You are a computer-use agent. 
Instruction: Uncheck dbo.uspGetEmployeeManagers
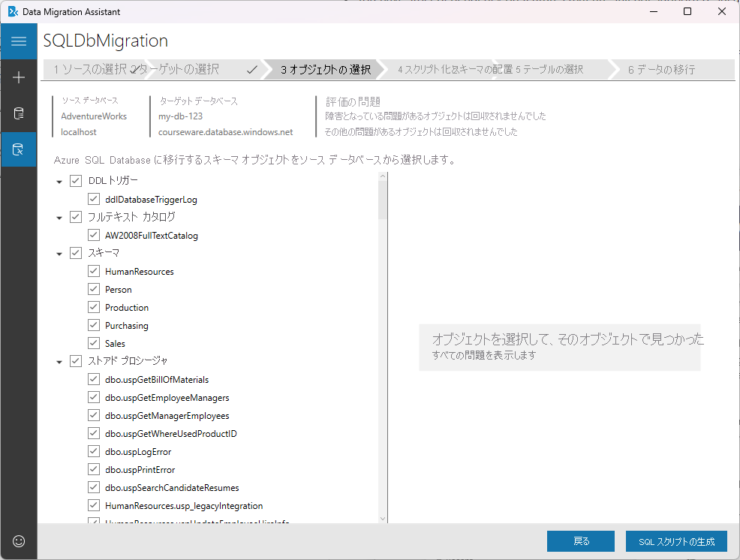(94, 397)
